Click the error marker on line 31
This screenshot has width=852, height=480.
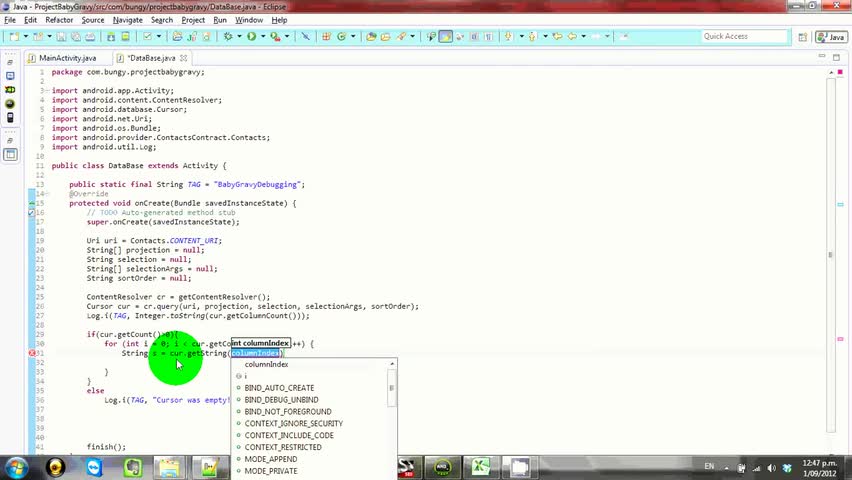pyautogui.click(x=32, y=353)
